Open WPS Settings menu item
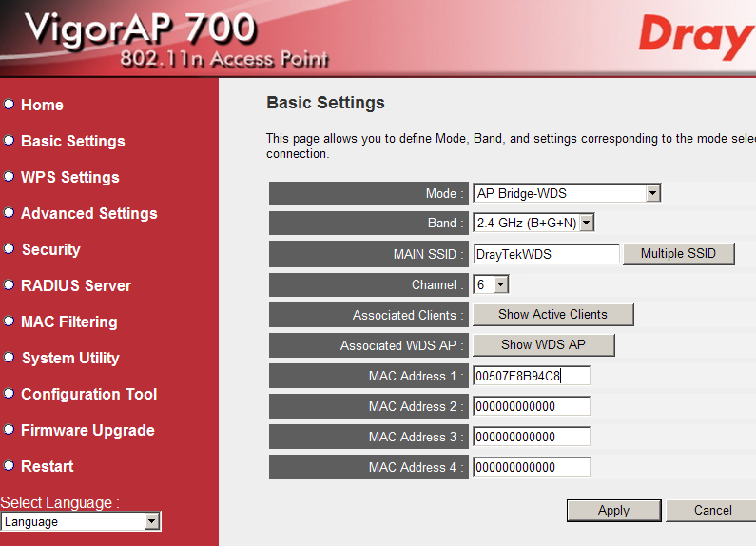The height and width of the screenshot is (546, 756). tap(70, 177)
